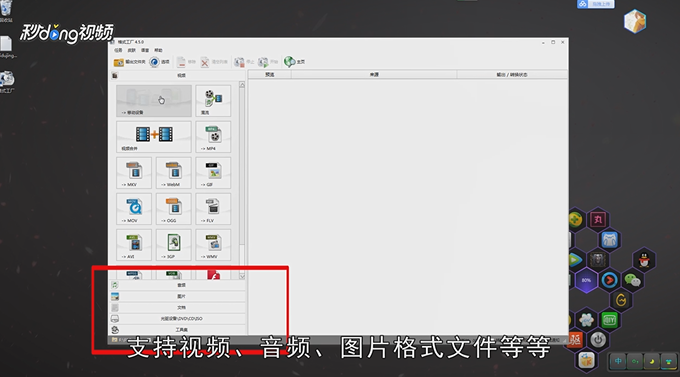680x377 pixels.
Task: Select the -> 3GP conversion tile
Action: [x=173, y=245]
